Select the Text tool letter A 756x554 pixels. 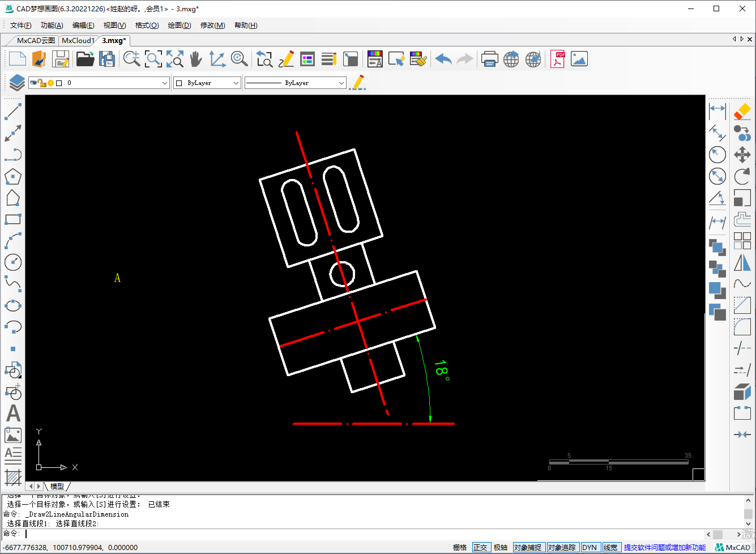[x=13, y=413]
